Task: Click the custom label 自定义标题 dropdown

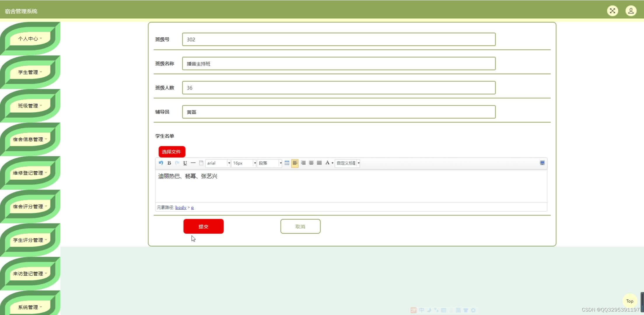Action: pyautogui.click(x=347, y=163)
